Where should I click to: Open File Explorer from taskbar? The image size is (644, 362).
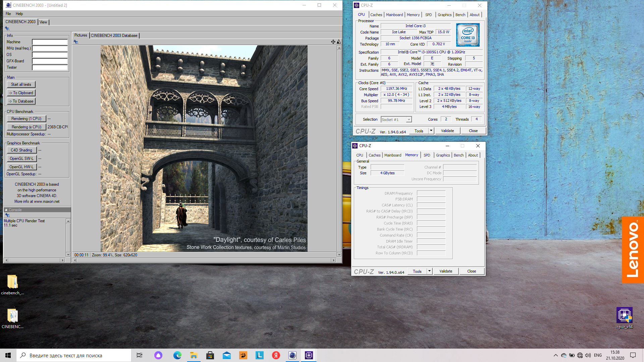point(194,355)
